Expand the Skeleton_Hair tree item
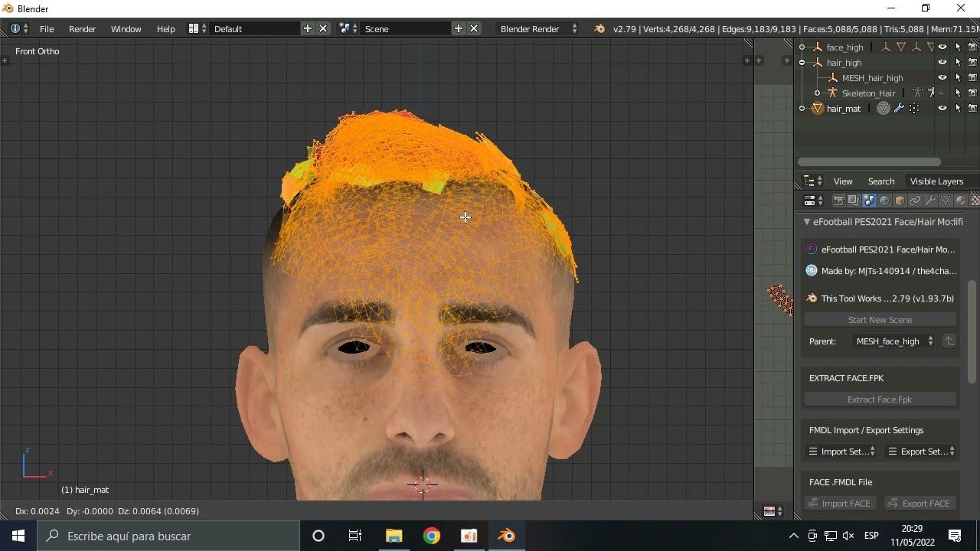980x551 pixels. click(x=818, y=93)
